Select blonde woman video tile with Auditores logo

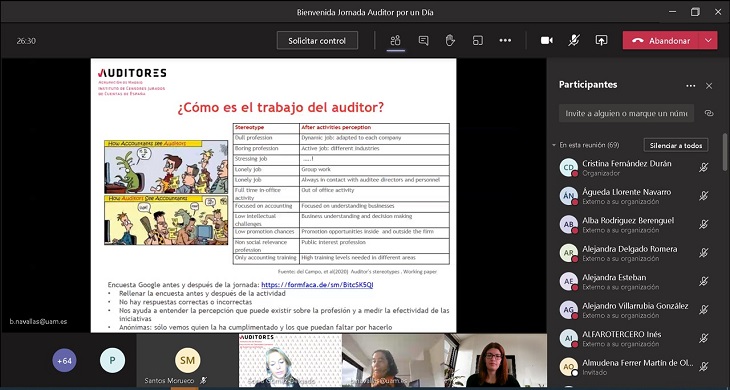click(x=290, y=361)
